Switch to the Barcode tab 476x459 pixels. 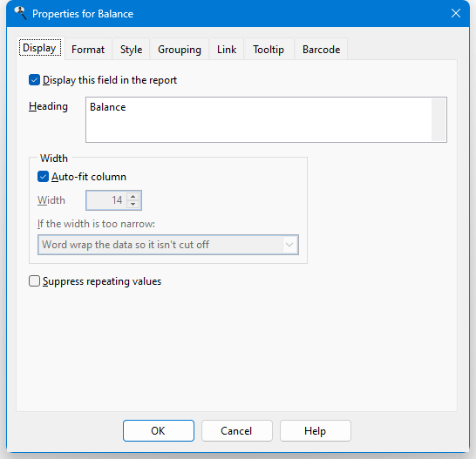pyautogui.click(x=321, y=49)
